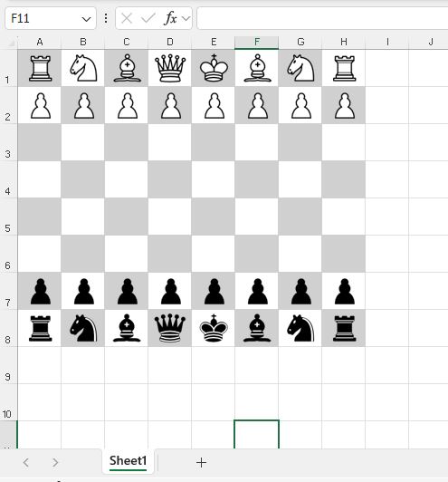Select column D header
This screenshot has height=482, width=448.
click(x=170, y=43)
